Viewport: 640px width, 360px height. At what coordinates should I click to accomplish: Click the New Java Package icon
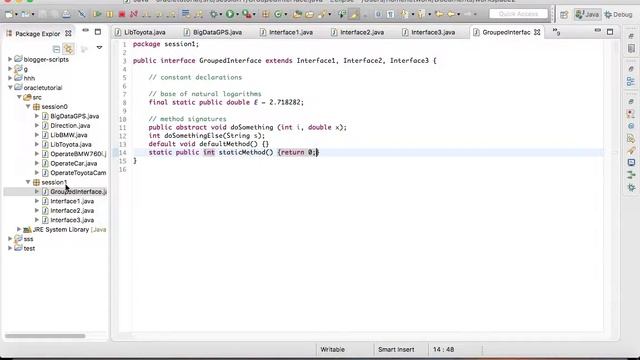point(265,14)
